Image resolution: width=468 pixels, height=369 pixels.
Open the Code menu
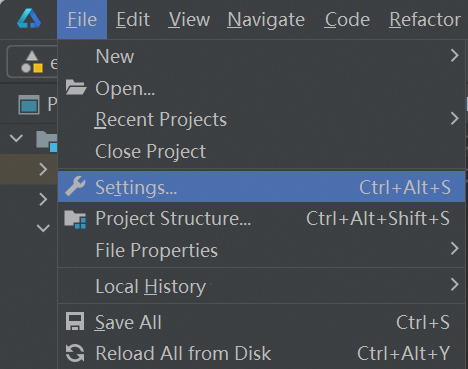pos(347,19)
